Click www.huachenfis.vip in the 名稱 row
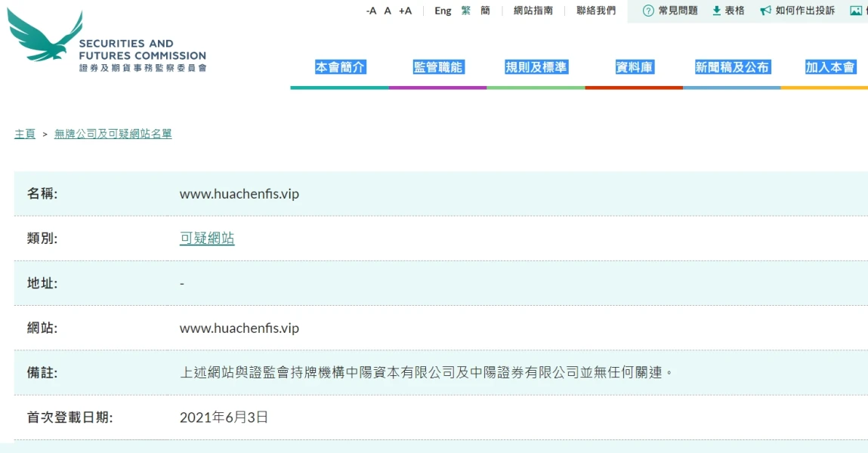 click(239, 193)
